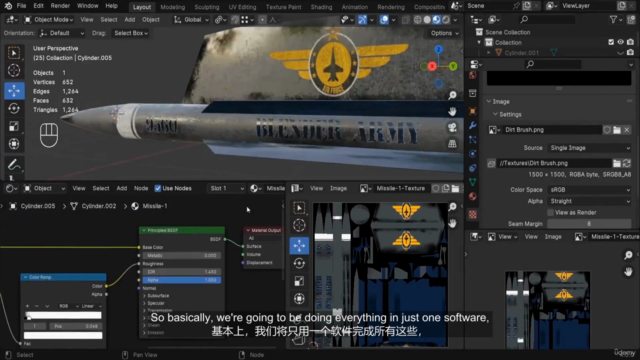This screenshot has height=360, width=640.
Task: Open the Add menu in 3D viewport header
Action: coord(129,20)
